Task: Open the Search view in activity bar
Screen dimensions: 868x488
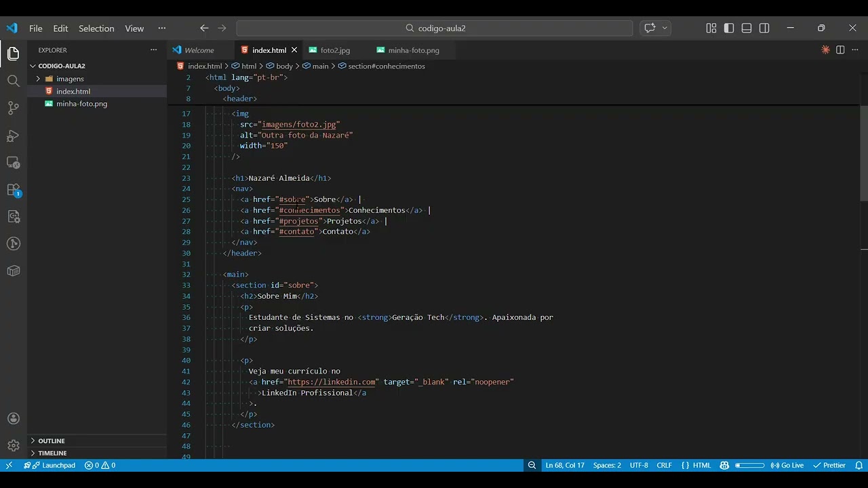Action: 13,81
